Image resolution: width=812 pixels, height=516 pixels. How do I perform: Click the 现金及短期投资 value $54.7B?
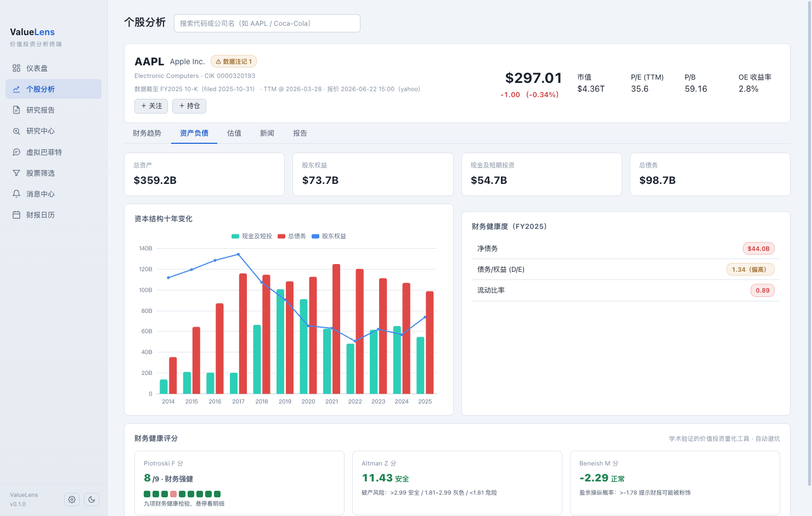(489, 181)
